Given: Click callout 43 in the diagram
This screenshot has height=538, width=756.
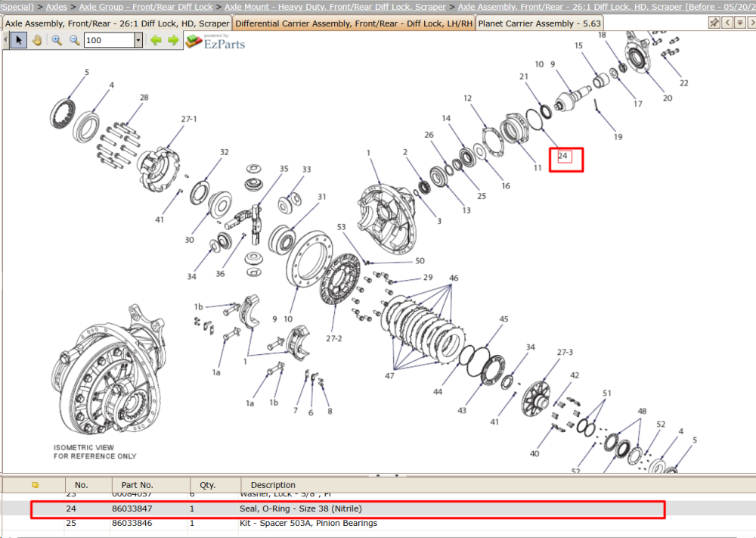Looking at the screenshot, I should pos(462,411).
